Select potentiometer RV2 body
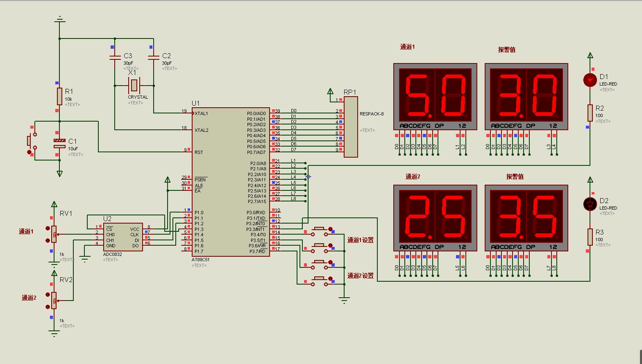Image resolution: width=642 pixels, height=364 pixels. coord(54,301)
